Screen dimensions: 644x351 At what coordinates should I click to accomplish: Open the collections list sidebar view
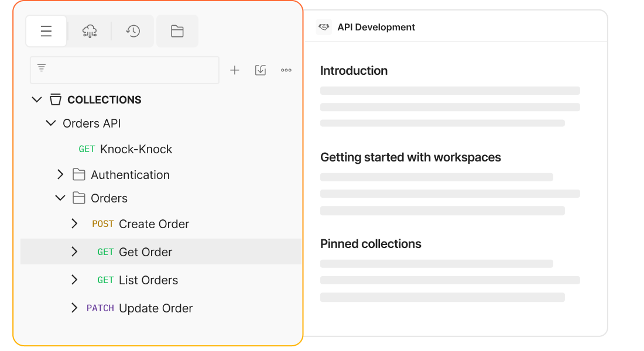46,31
